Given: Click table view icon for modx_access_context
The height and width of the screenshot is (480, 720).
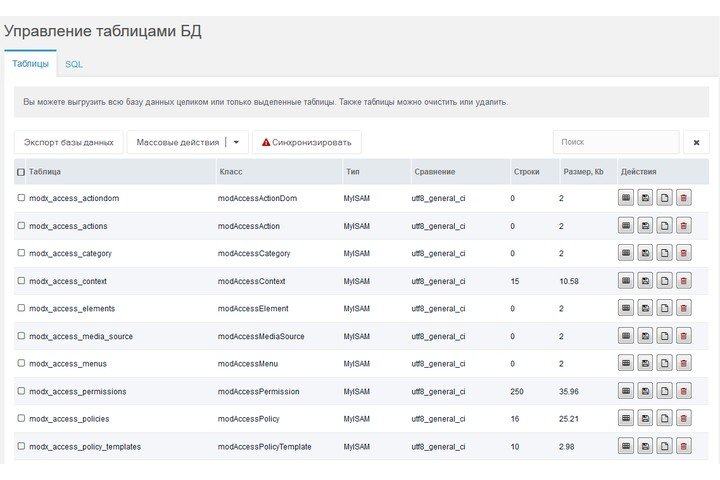Looking at the screenshot, I should tap(626, 281).
